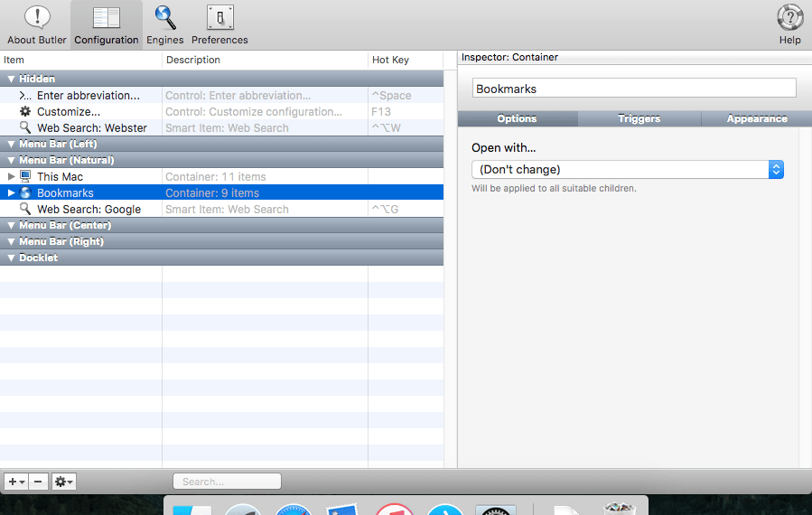Image resolution: width=812 pixels, height=515 pixels.
Task: Click the Customize gear icon in list
Action: coord(25,112)
